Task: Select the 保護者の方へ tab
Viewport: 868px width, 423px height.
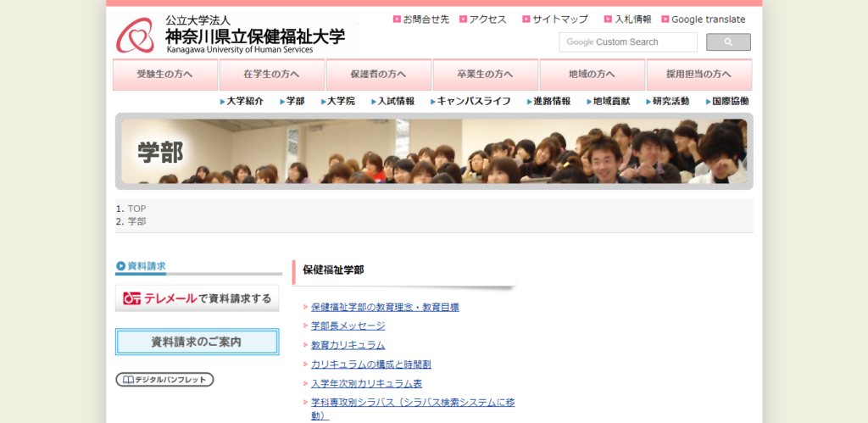Action: [x=379, y=75]
